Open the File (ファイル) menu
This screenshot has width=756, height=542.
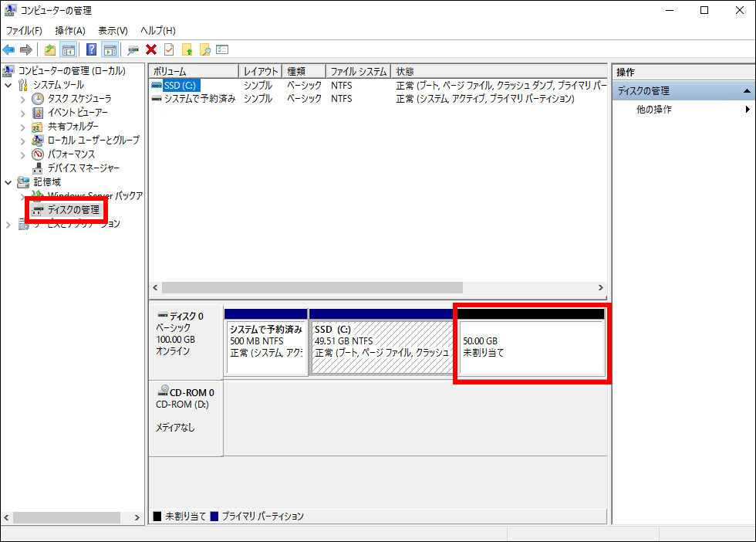click(24, 30)
